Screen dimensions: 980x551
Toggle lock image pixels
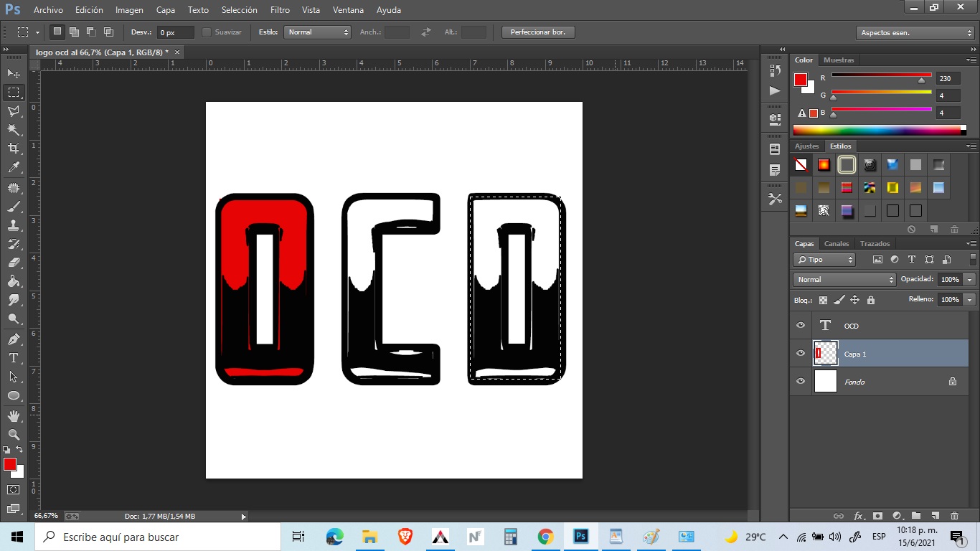click(x=839, y=300)
